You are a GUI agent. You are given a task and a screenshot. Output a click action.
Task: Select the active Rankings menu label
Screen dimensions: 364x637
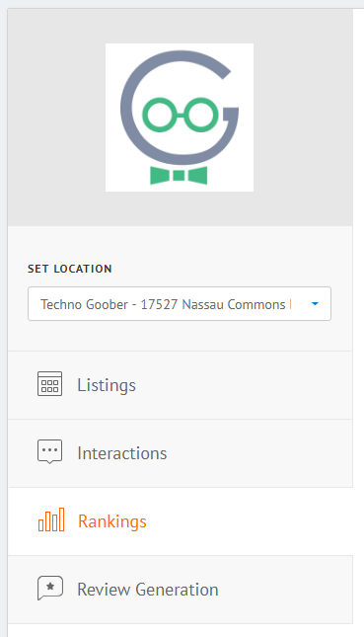point(112,521)
